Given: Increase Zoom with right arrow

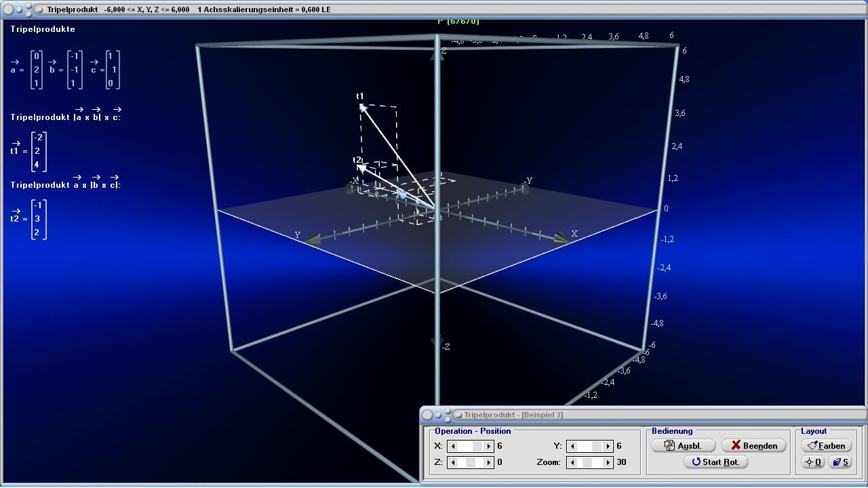Looking at the screenshot, I should [608, 462].
